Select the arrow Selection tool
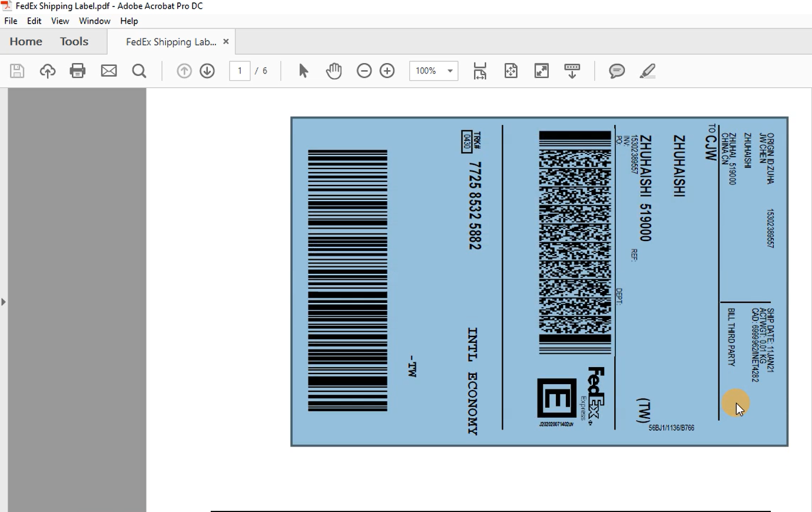812x512 pixels. (x=303, y=71)
